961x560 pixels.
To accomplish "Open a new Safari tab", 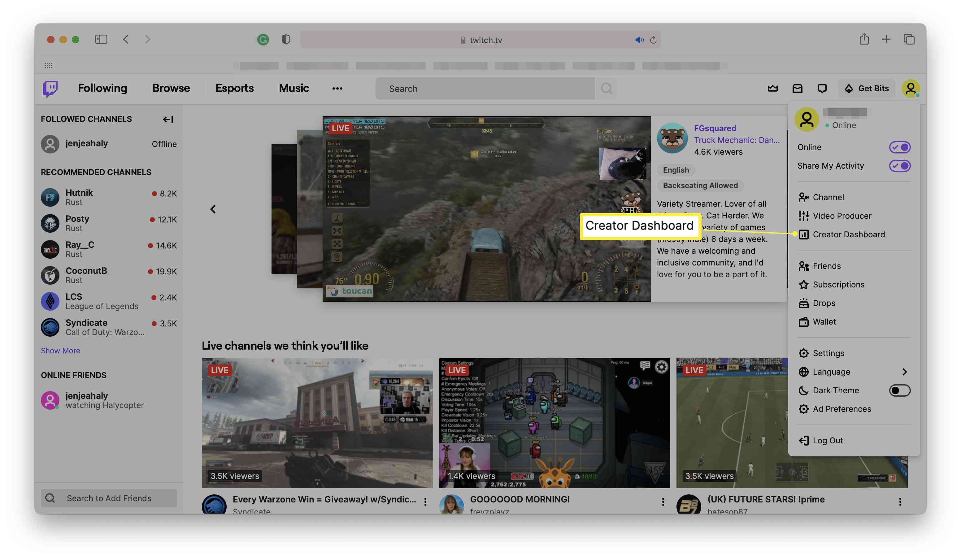I will pos(886,39).
